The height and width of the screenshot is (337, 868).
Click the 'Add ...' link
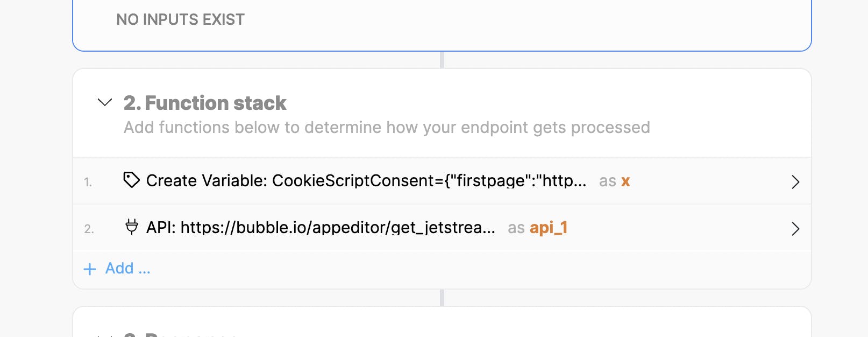pyautogui.click(x=127, y=268)
